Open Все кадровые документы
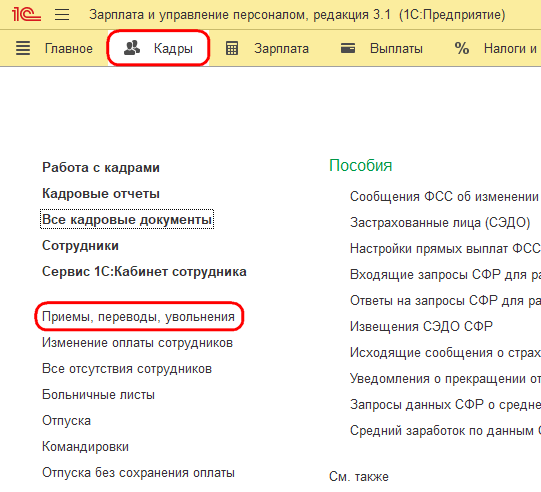This screenshot has height=492, width=541. coord(127,219)
